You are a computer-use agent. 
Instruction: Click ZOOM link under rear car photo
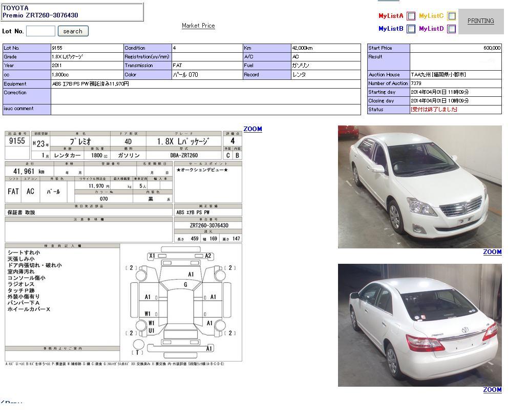(x=492, y=390)
